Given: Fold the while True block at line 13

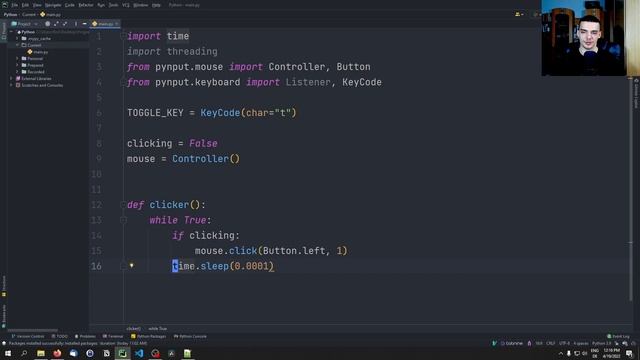Looking at the screenshot, I should [123, 220].
